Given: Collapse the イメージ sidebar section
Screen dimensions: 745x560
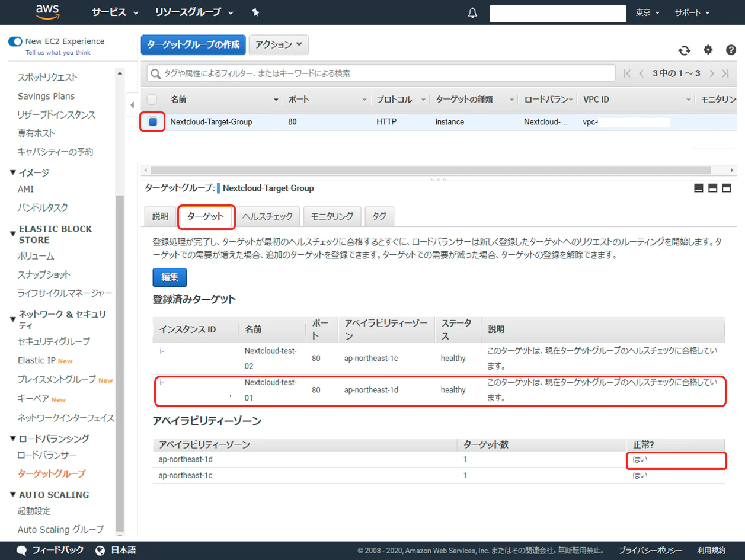Looking at the screenshot, I should coord(14,173).
